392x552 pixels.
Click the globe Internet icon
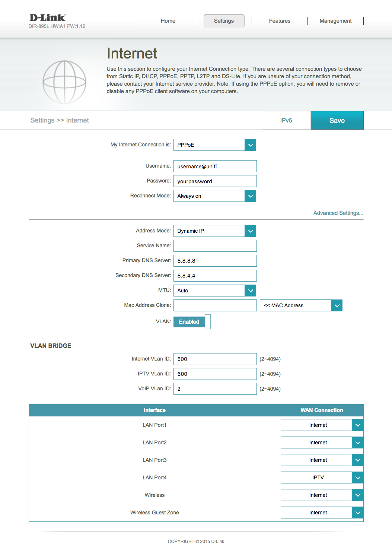[x=64, y=82]
